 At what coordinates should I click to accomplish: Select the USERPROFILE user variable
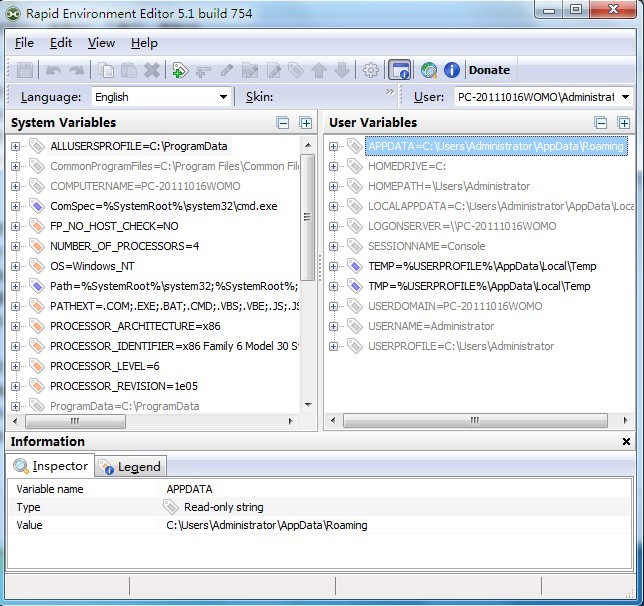point(460,346)
